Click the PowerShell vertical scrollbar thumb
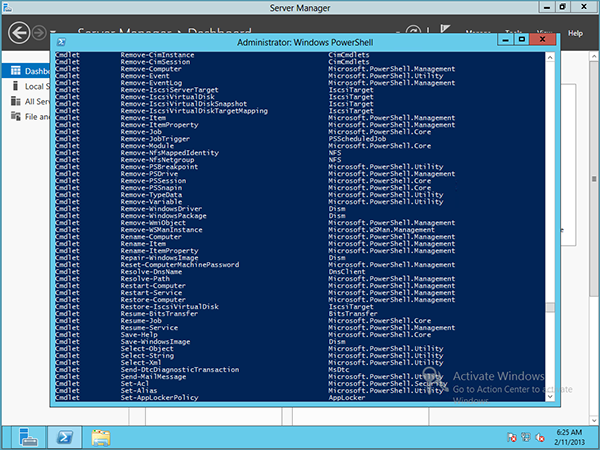Image resolution: width=600 pixels, height=450 pixels. coord(550,308)
